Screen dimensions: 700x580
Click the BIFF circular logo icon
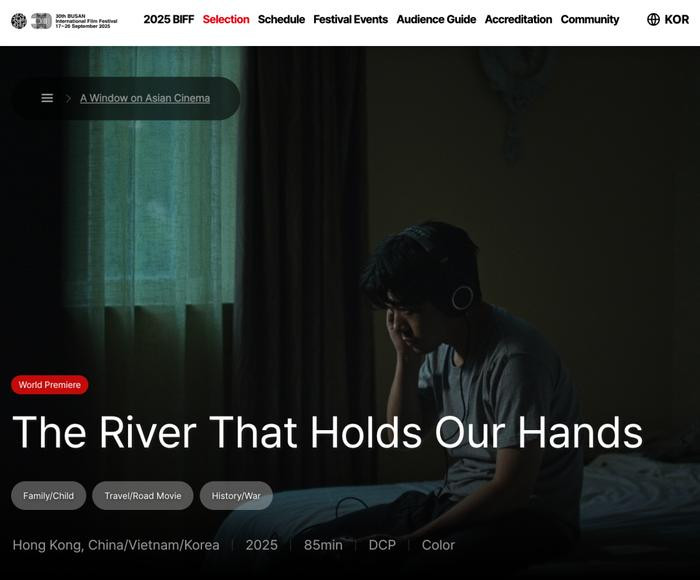[x=19, y=21]
